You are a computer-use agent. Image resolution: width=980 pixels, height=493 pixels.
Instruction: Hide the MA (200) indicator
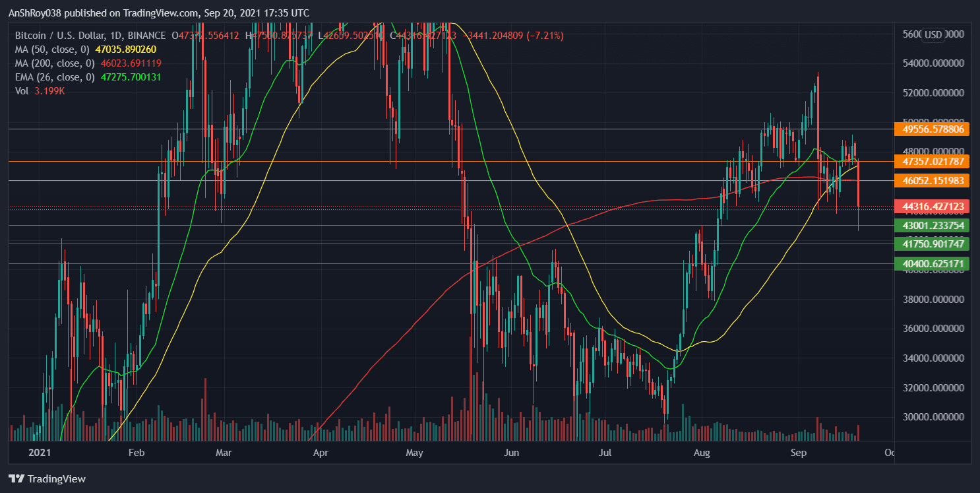(x=55, y=63)
